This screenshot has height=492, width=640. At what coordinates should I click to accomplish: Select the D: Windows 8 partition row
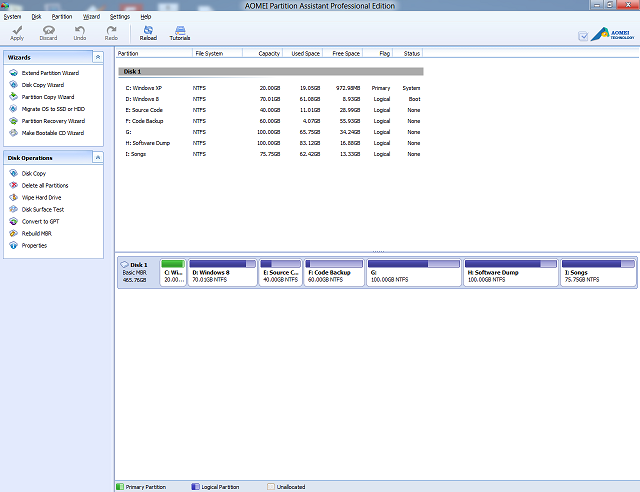click(271, 99)
